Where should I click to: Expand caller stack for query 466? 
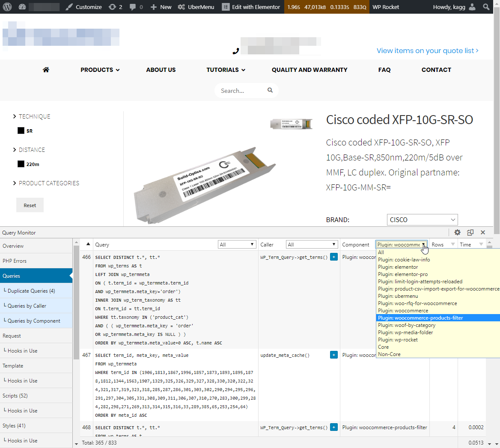click(x=334, y=257)
